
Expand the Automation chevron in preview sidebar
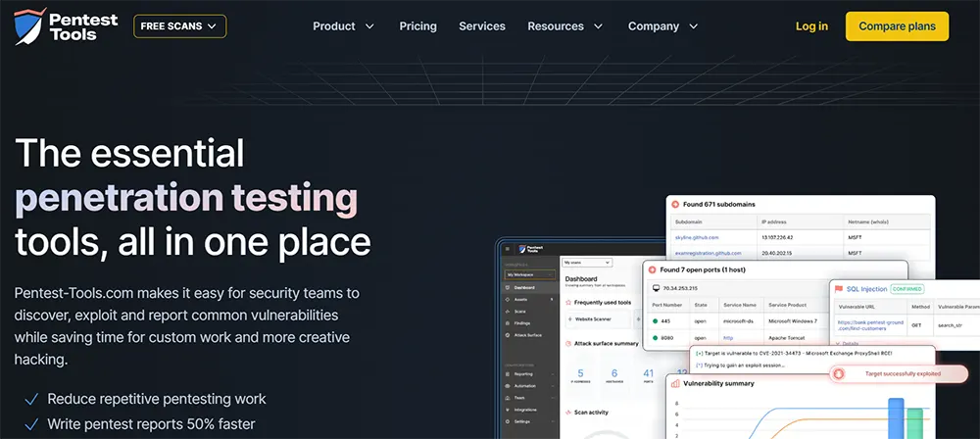[x=553, y=386]
